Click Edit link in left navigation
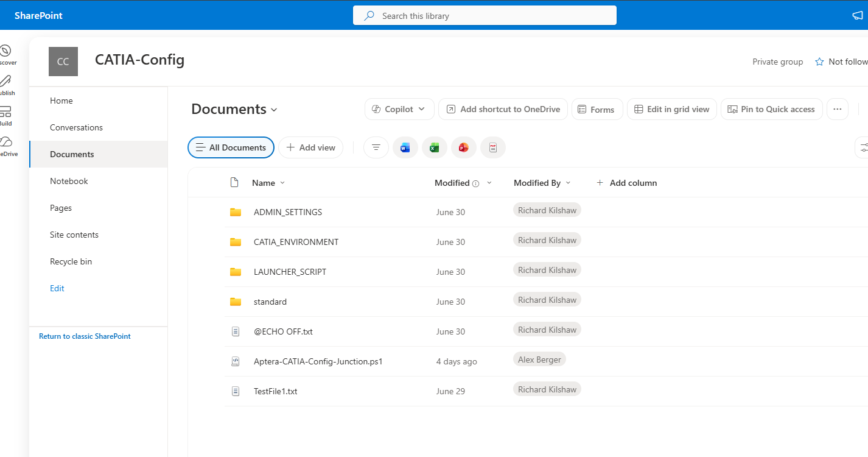 (x=57, y=288)
